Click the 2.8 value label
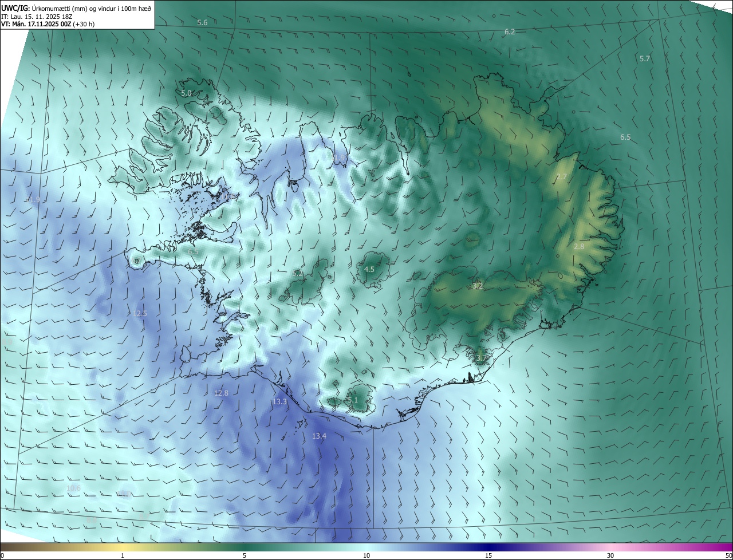Image resolution: width=733 pixels, height=560 pixels. pos(579,247)
